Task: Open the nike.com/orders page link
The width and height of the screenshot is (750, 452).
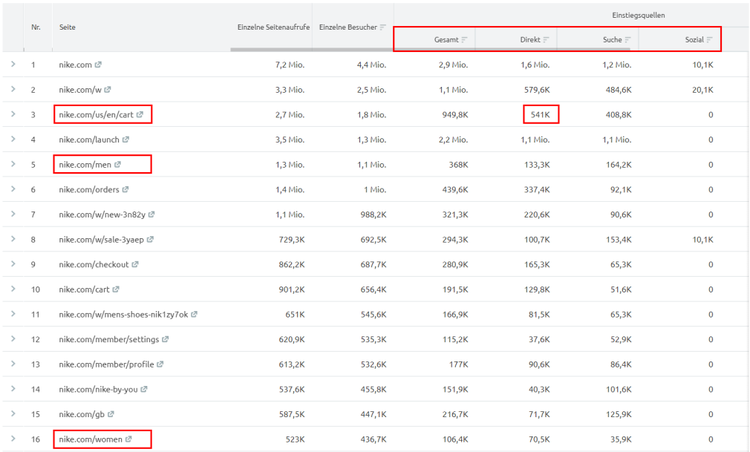Action: point(89,189)
